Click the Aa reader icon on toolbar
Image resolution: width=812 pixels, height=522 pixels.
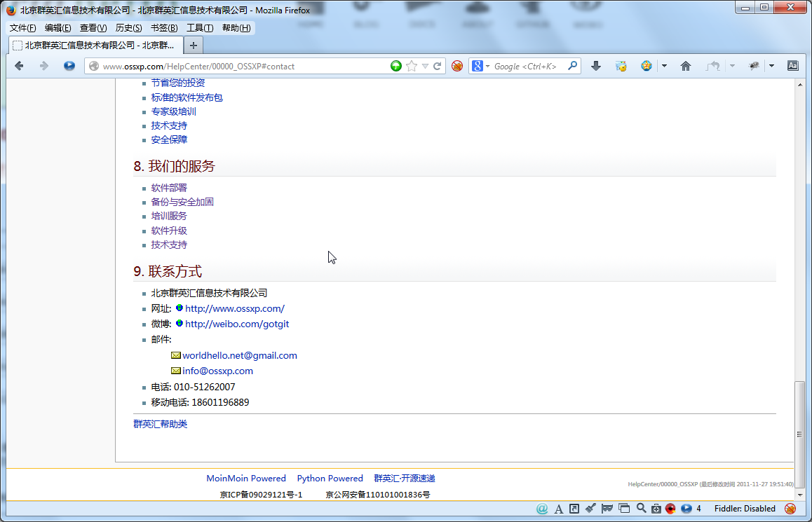[793, 66]
